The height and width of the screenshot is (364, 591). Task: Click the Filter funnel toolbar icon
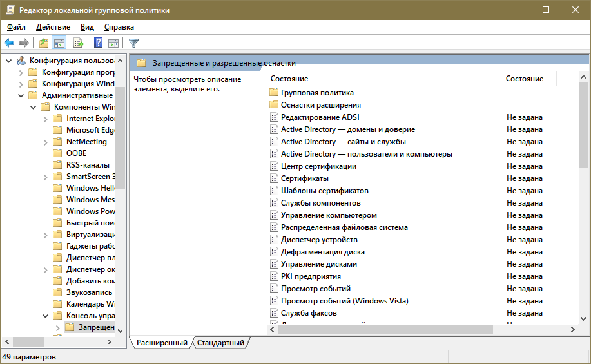click(x=133, y=43)
